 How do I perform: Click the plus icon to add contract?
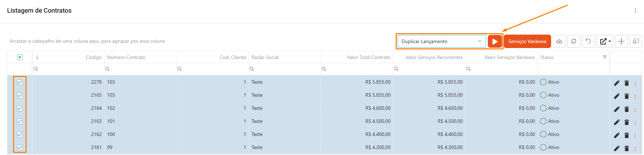click(x=621, y=41)
